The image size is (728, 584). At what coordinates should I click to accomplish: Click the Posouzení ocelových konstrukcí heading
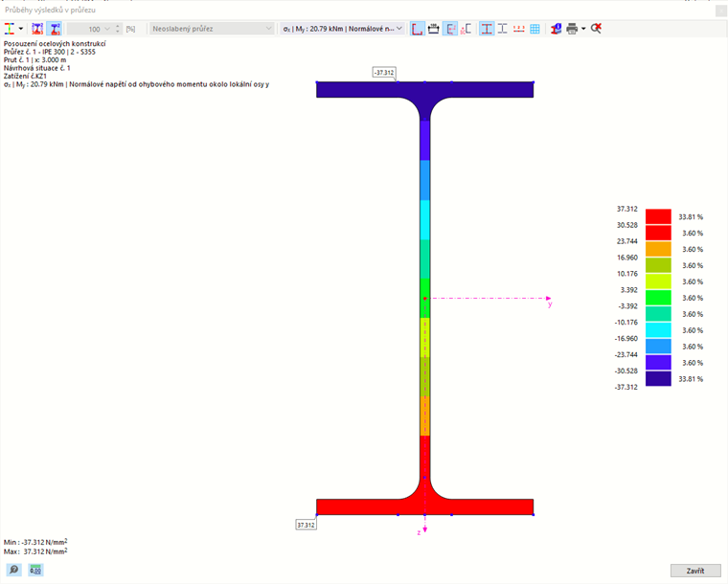click(x=55, y=44)
